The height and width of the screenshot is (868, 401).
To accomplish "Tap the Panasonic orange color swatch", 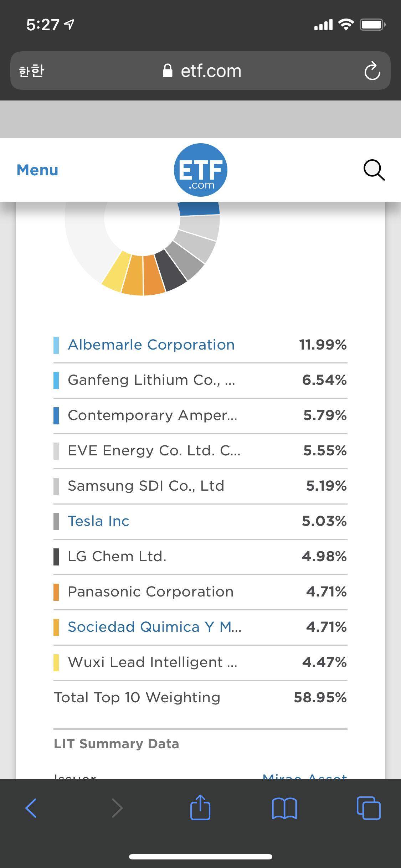I will pyautogui.click(x=56, y=592).
